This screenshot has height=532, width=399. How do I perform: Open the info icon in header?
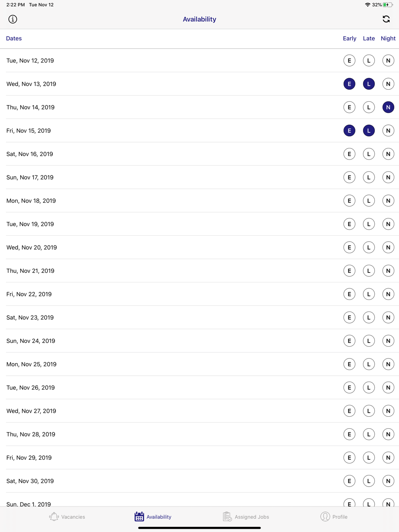(13, 19)
